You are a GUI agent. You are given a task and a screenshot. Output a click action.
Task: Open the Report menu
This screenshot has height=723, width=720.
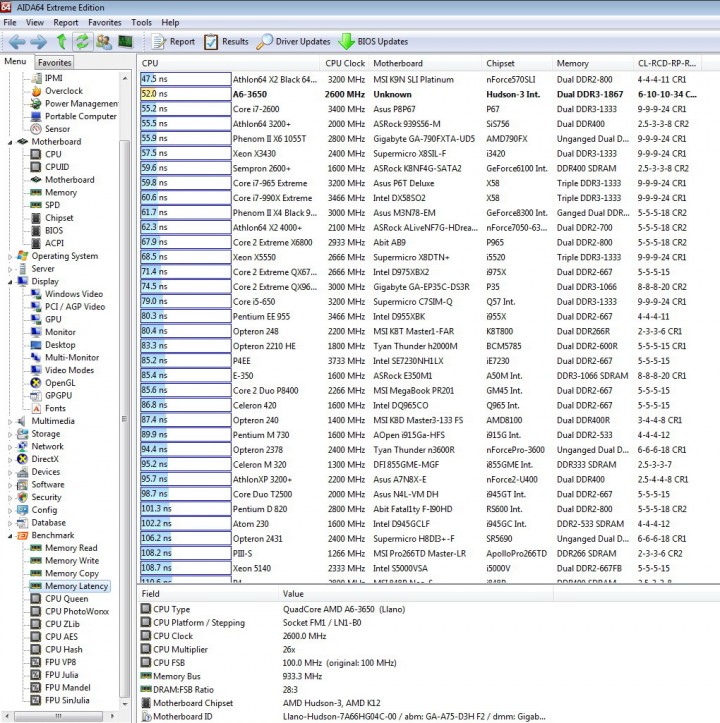(65, 23)
